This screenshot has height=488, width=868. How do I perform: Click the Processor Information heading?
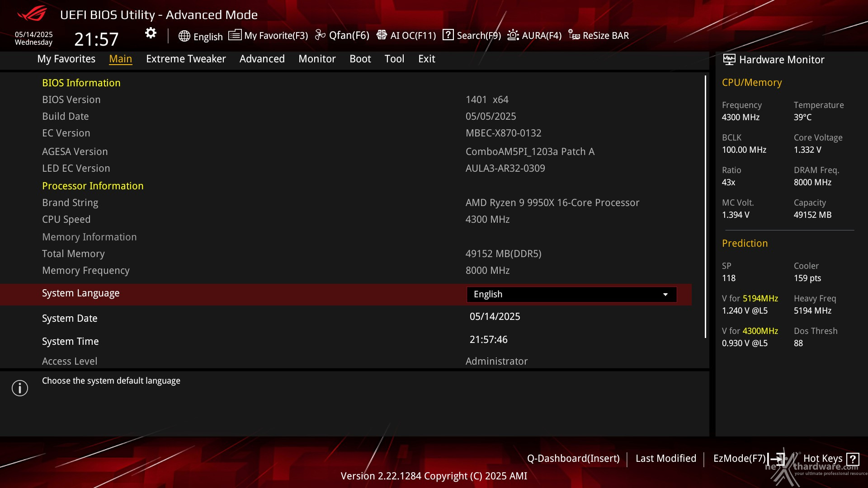tap(93, 186)
